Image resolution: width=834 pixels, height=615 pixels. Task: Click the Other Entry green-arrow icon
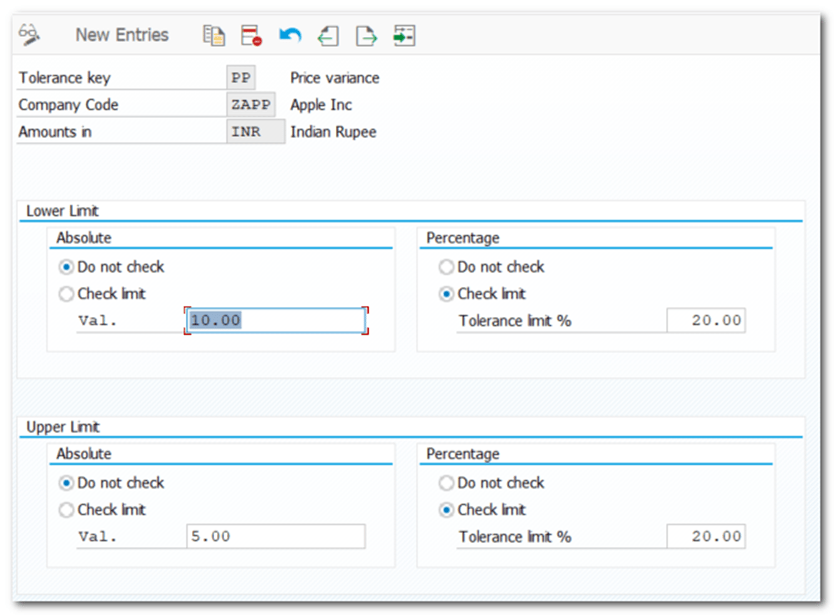click(x=404, y=36)
